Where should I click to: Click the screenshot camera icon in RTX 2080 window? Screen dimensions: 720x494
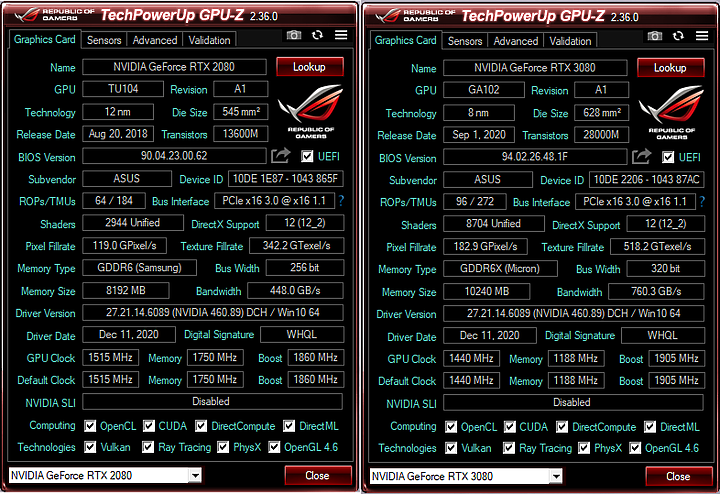(294, 35)
